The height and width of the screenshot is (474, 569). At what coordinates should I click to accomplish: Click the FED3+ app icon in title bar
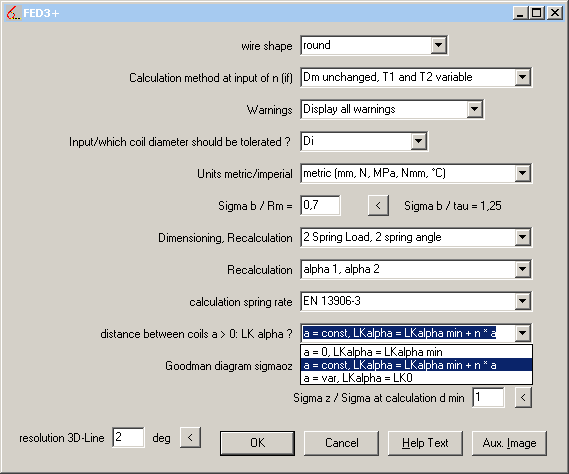13,13
